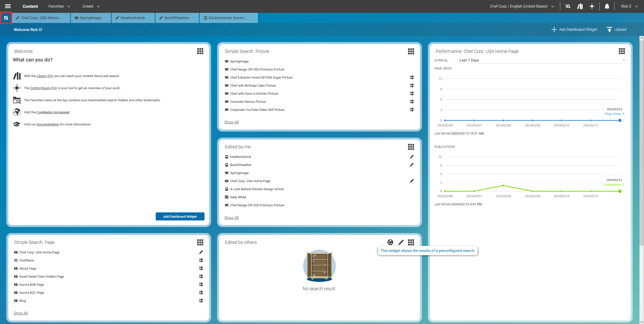This screenshot has width=644, height=324.
Task: Click the notifications bell icon
Action: pyautogui.click(x=607, y=6)
